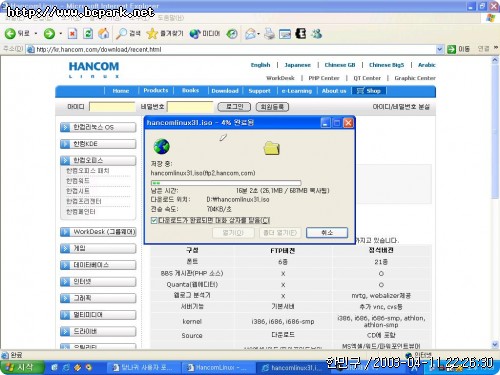Viewport: 500px width, 375px height.
Task: Toggle close dialog when download completes checkbox
Action: click(x=154, y=220)
